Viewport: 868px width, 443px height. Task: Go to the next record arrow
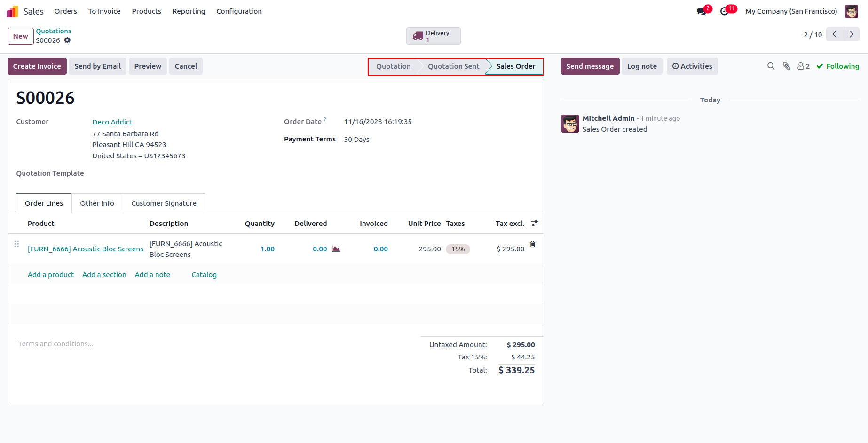[851, 34]
